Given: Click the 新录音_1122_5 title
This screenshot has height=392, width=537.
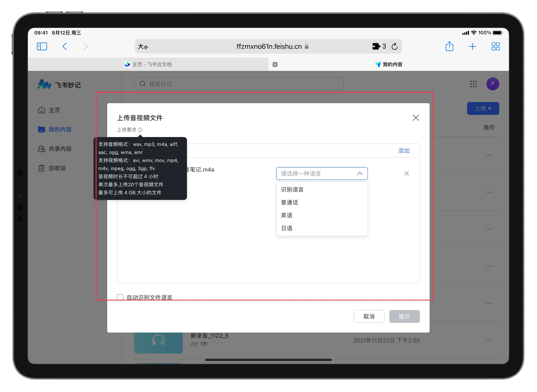Looking at the screenshot, I should (209, 336).
